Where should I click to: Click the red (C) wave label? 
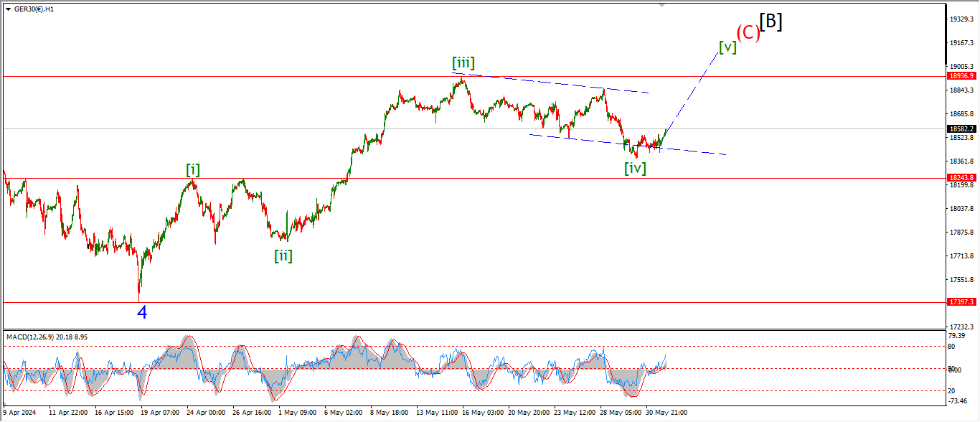click(748, 32)
